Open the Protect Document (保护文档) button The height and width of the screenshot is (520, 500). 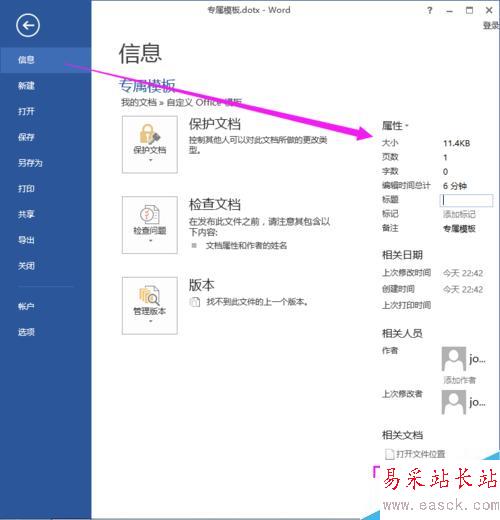[x=150, y=144]
